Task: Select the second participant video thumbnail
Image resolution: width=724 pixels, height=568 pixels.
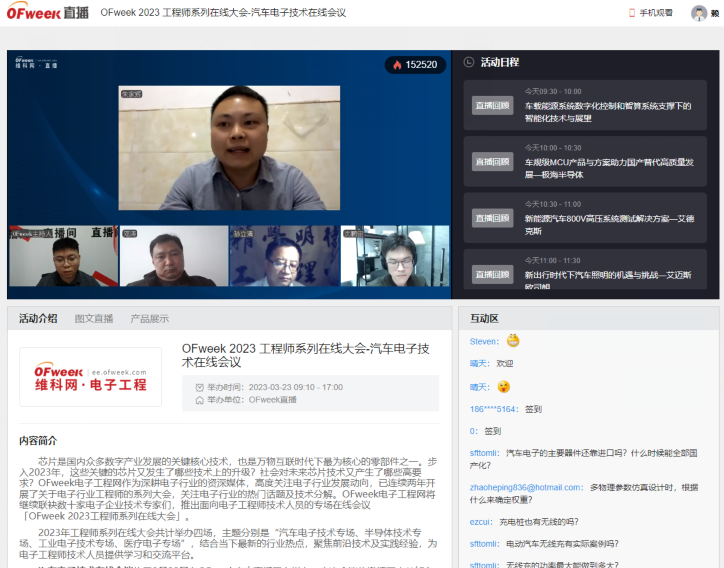Action: pos(174,256)
